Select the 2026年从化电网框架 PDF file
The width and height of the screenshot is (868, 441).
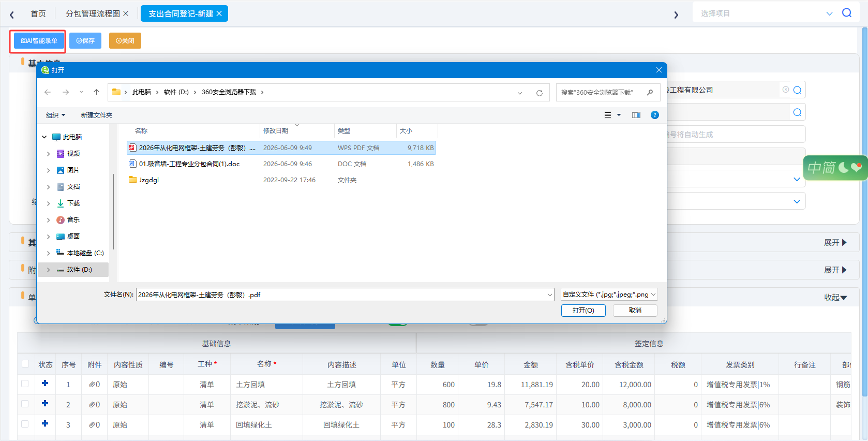[x=281, y=148]
